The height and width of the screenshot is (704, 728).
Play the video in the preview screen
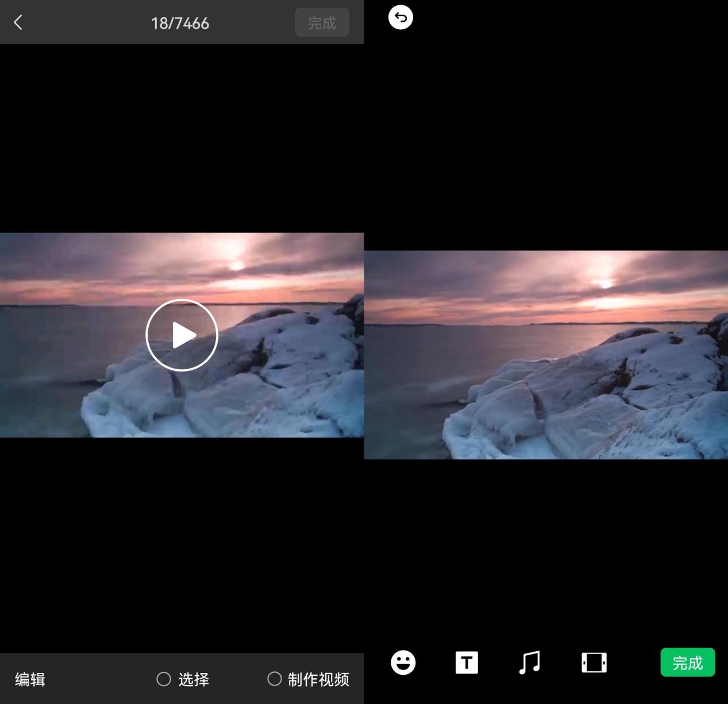(182, 335)
